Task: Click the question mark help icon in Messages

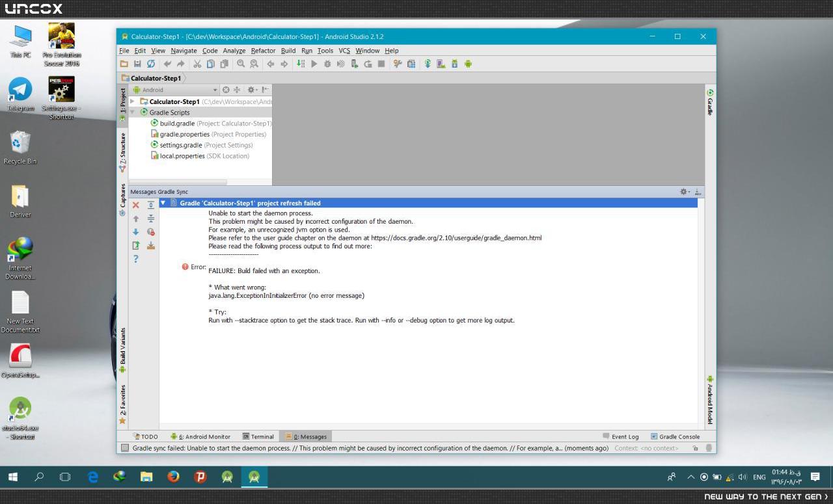Action: coord(135,259)
